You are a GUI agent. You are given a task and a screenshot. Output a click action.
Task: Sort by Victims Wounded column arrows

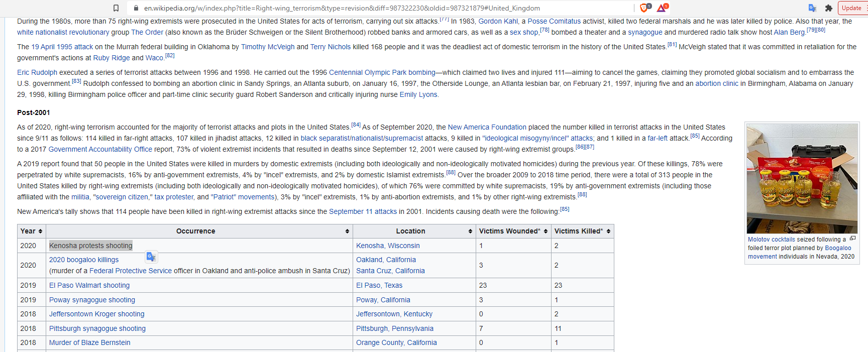pos(546,231)
